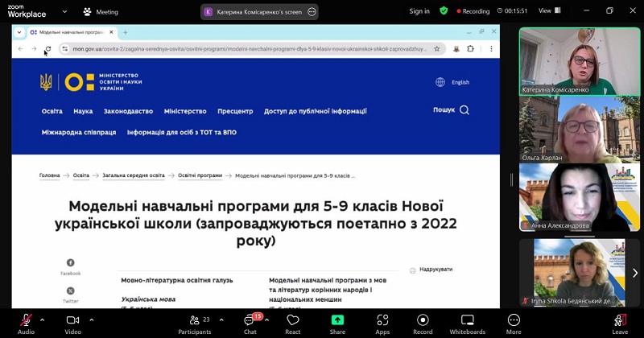Open the Освіта menu
The image size is (644, 338).
[x=52, y=111]
